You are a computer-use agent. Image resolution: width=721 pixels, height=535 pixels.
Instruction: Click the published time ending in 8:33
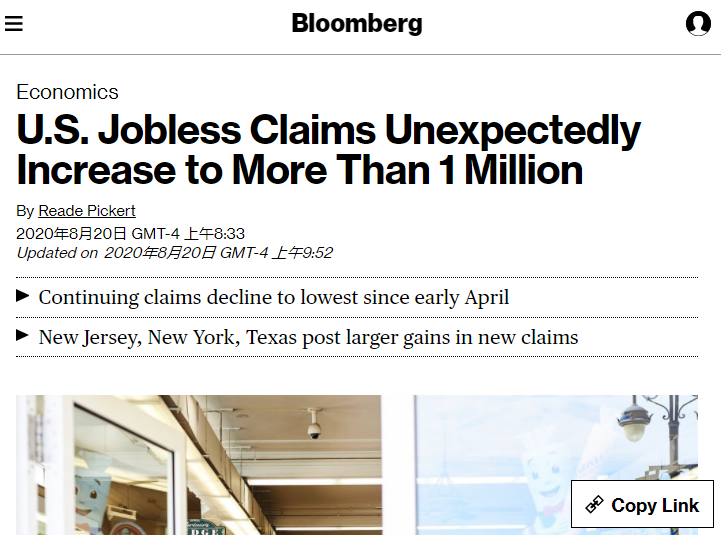130,233
